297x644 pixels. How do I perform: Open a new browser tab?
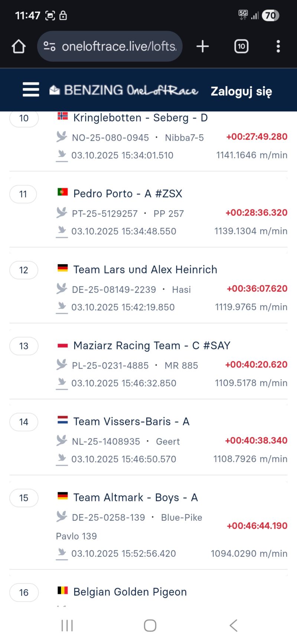click(x=203, y=46)
